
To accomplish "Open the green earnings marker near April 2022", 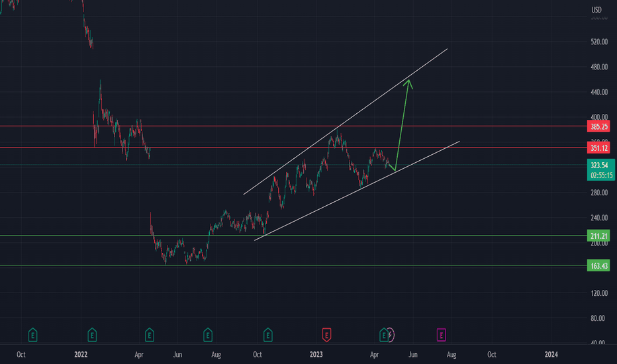I will point(149,335).
